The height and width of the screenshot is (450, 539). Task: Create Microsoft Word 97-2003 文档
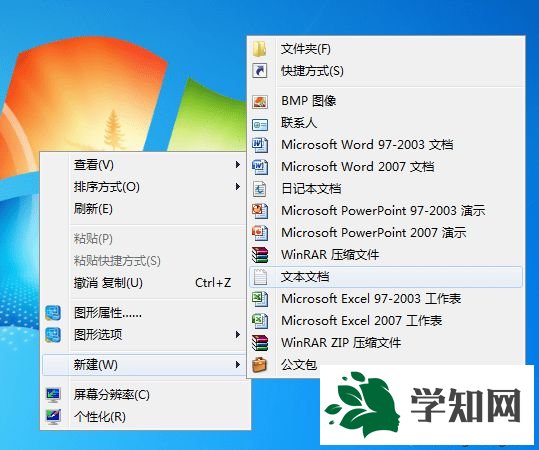coord(386,145)
